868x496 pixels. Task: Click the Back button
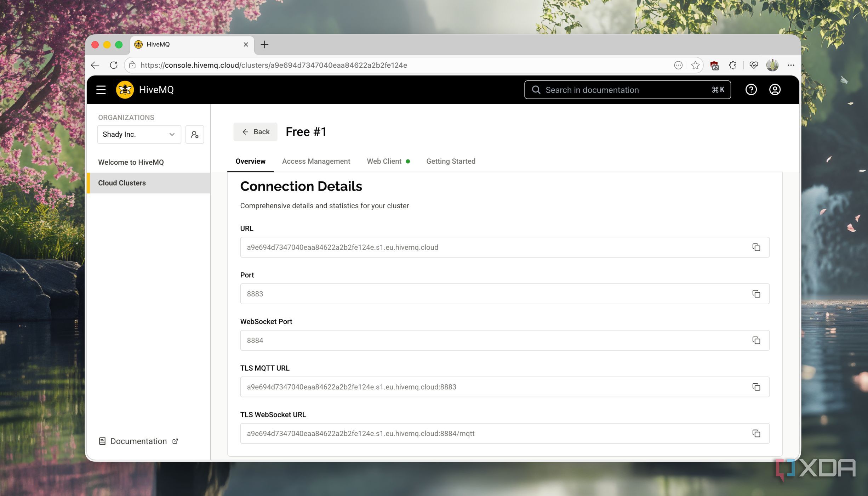[x=255, y=132]
